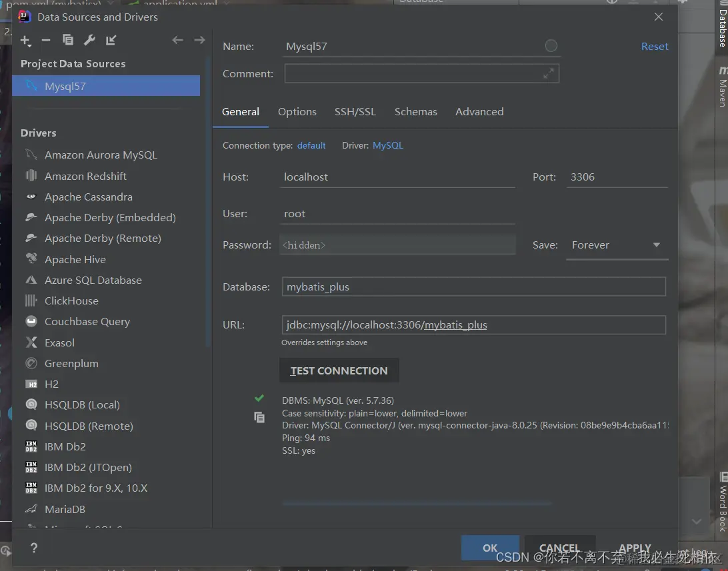Image resolution: width=728 pixels, height=571 pixels.
Task: Go back with left arrow icon
Action: 177,41
